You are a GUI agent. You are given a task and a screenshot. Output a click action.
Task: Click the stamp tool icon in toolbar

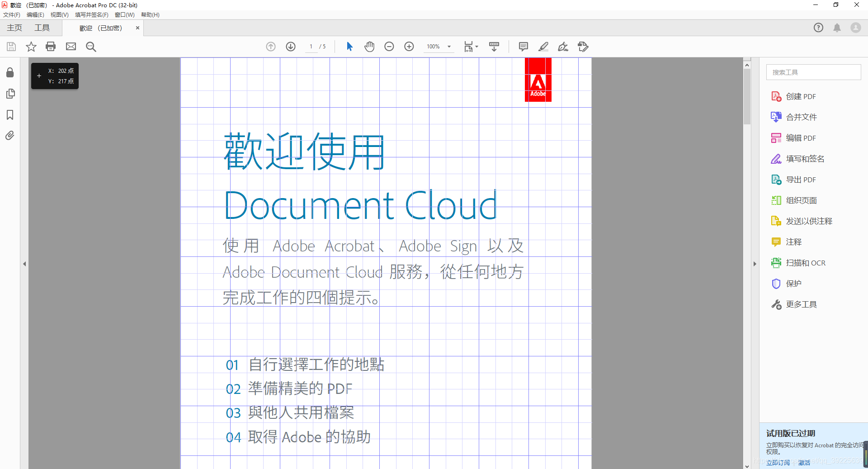(x=583, y=47)
